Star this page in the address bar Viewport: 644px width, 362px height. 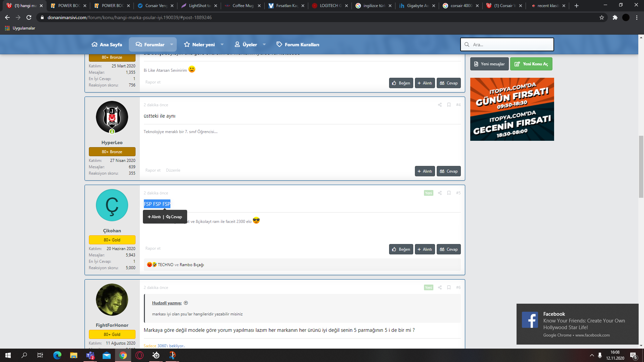[x=602, y=17]
